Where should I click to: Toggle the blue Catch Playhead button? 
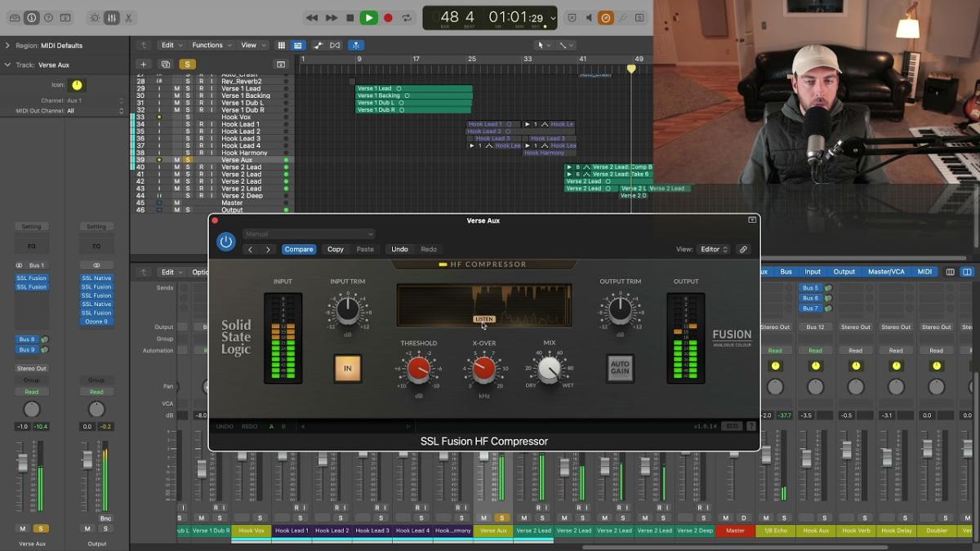(356, 45)
